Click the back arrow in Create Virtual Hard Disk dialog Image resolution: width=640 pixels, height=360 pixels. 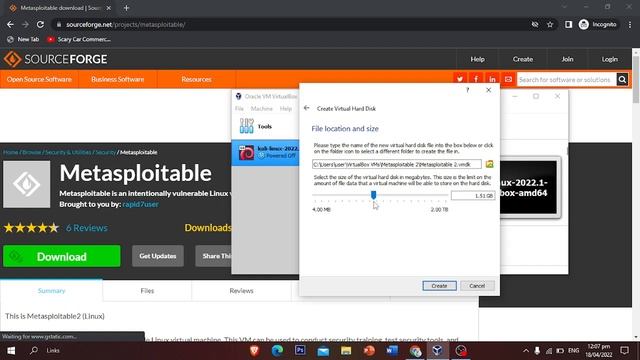click(x=307, y=108)
